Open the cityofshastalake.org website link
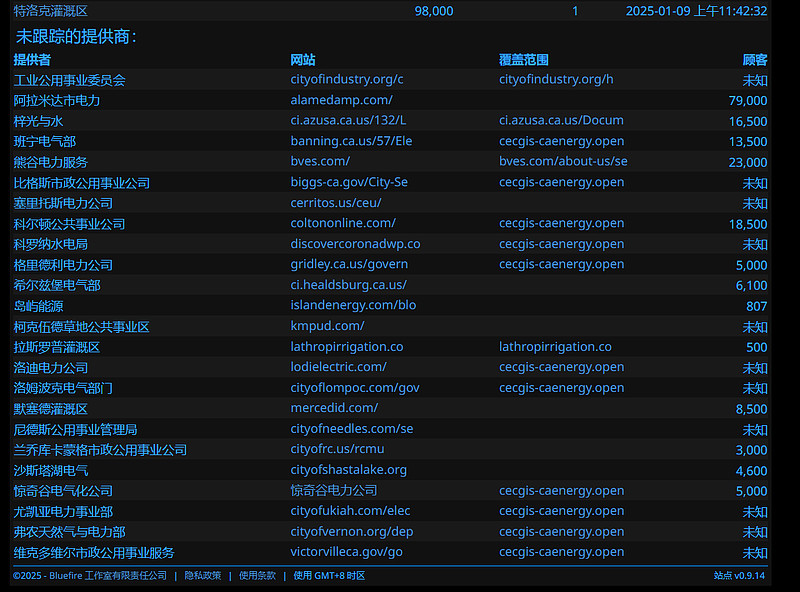 click(348, 470)
